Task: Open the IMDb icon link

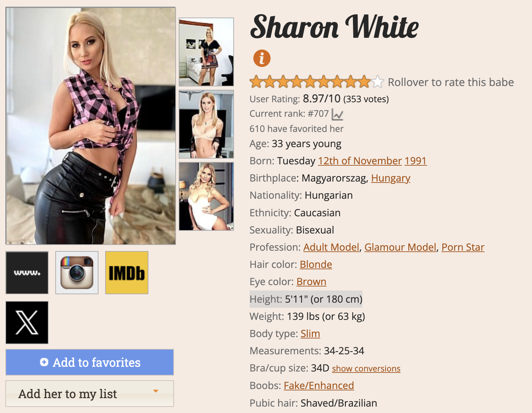Action: [x=127, y=273]
